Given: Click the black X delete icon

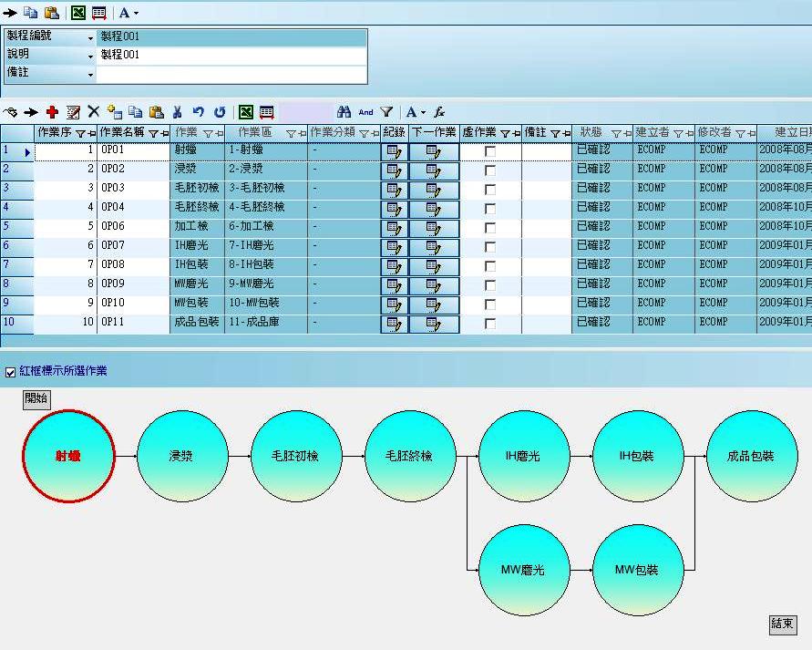Looking at the screenshot, I should click(93, 112).
